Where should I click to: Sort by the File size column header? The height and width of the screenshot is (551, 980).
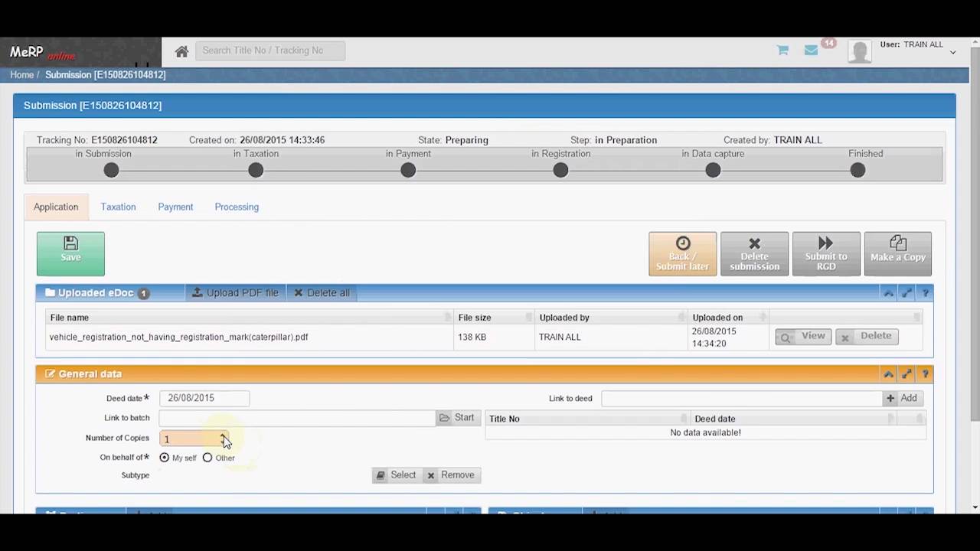[x=494, y=318]
